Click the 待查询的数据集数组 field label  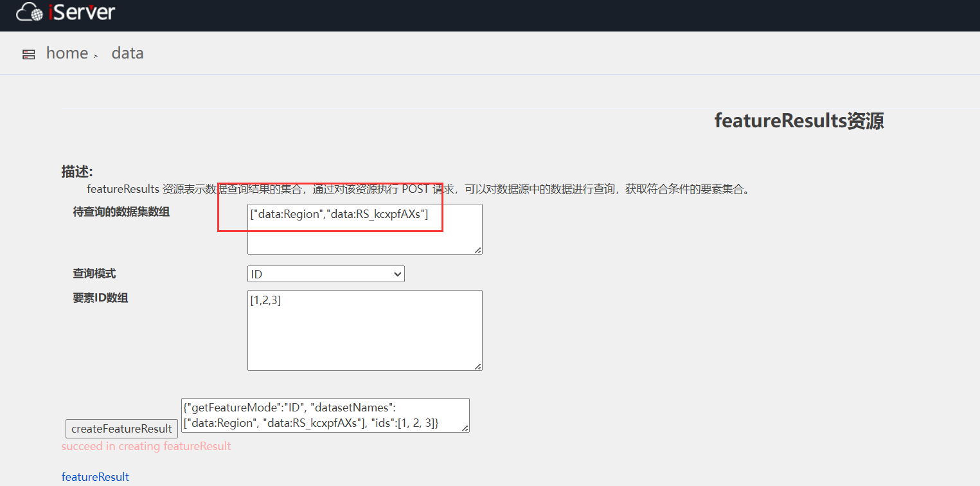[121, 212]
